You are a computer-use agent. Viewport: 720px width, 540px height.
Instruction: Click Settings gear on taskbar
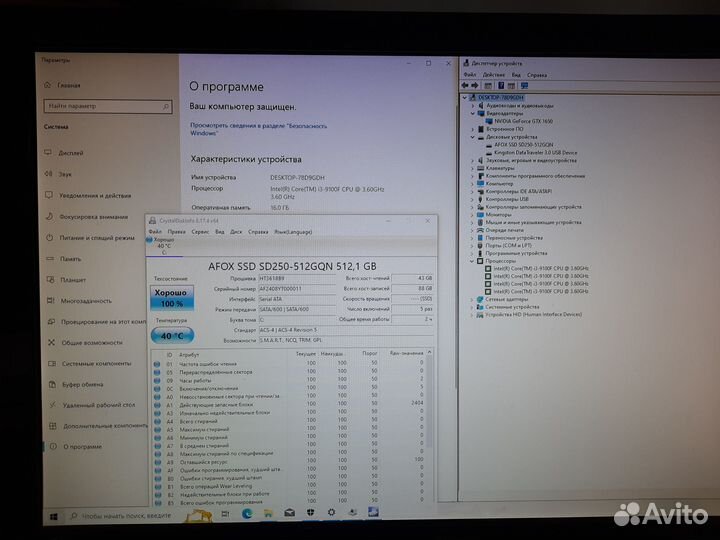331,512
